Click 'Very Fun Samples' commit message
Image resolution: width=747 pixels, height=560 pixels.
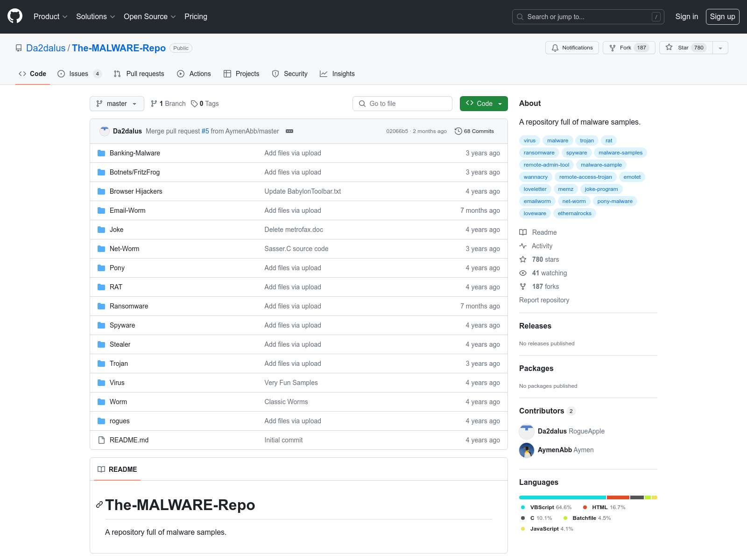click(x=291, y=383)
